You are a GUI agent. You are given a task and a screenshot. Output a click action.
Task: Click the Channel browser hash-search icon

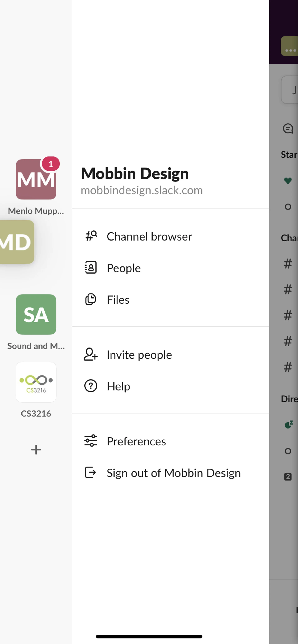click(x=91, y=236)
